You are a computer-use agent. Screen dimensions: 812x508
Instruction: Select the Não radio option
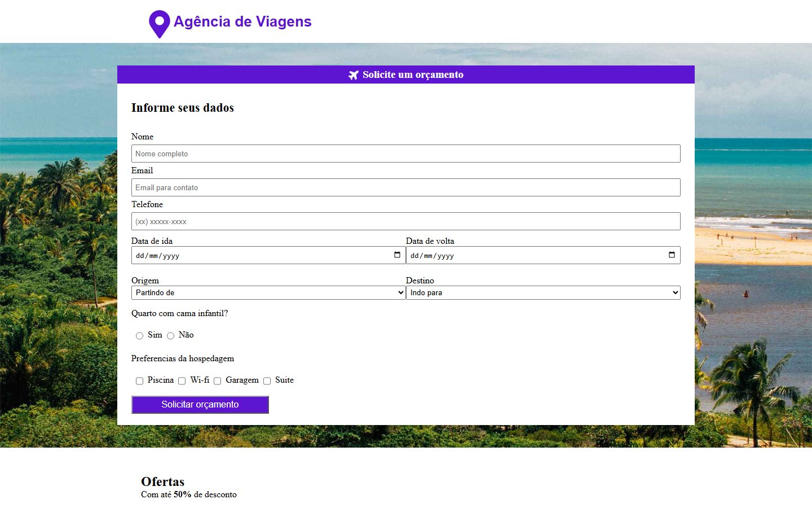point(170,336)
